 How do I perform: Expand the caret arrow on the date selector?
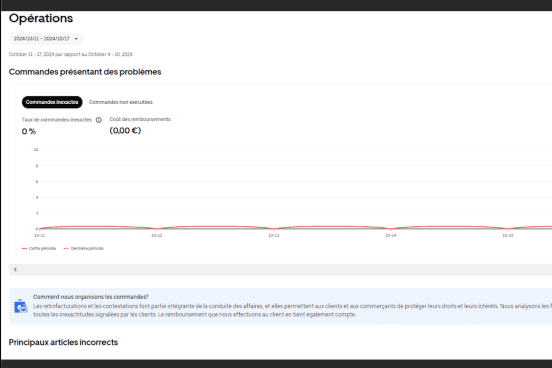click(76, 39)
